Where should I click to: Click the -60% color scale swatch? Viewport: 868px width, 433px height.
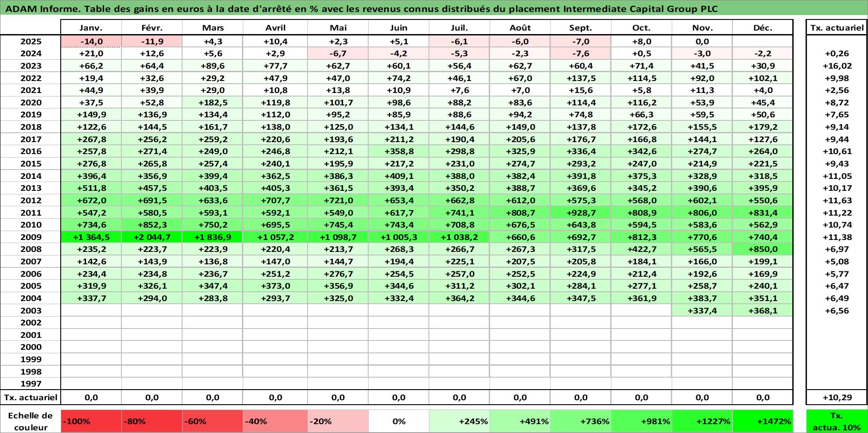[213, 421]
